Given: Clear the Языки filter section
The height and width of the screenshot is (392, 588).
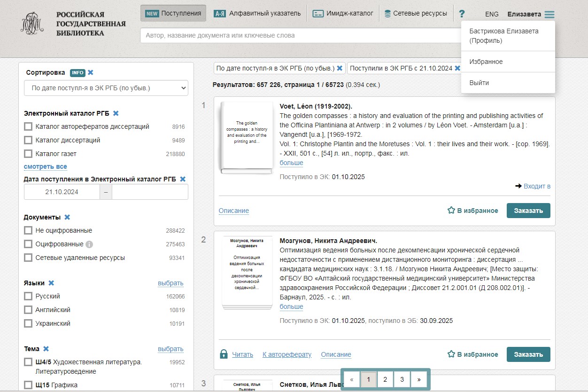Looking at the screenshot, I should coord(51,283).
